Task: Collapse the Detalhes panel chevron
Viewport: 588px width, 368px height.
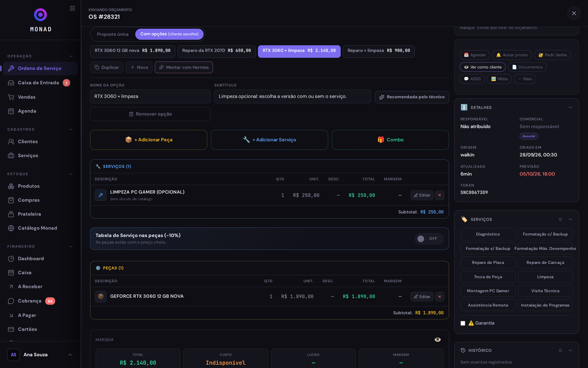Action: tap(570, 108)
